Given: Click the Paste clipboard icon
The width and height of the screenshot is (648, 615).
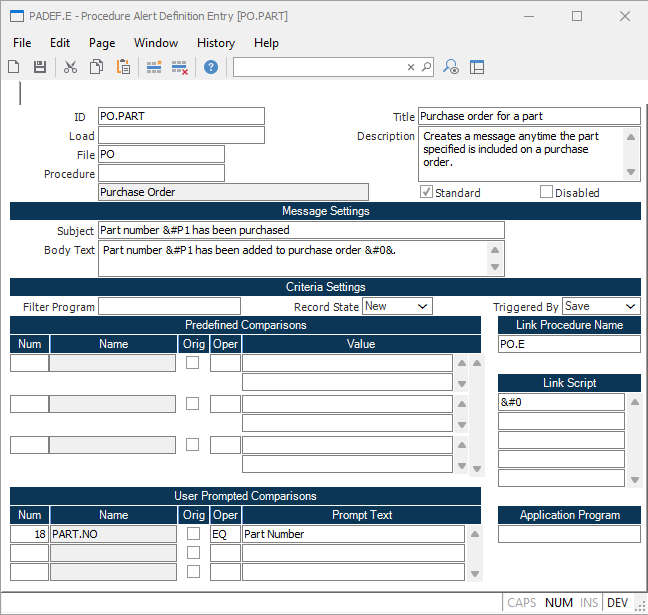Looking at the screenshot, I should (124, 67).
